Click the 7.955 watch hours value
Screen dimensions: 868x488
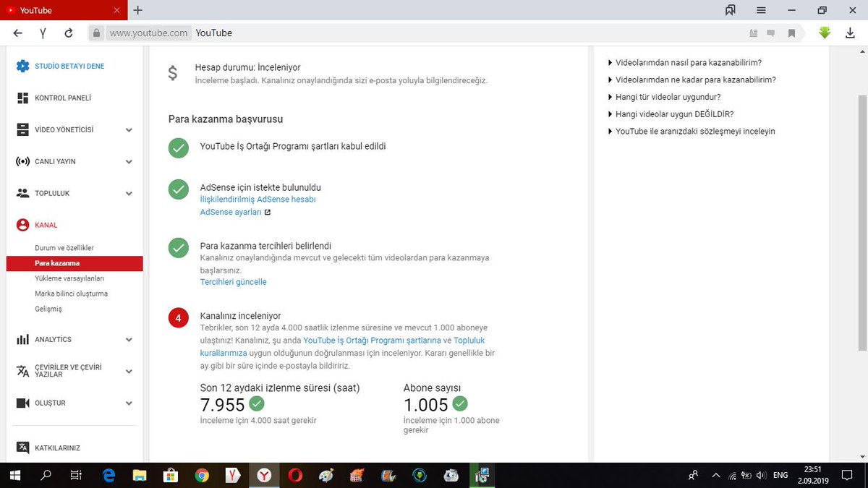(223, 405)
